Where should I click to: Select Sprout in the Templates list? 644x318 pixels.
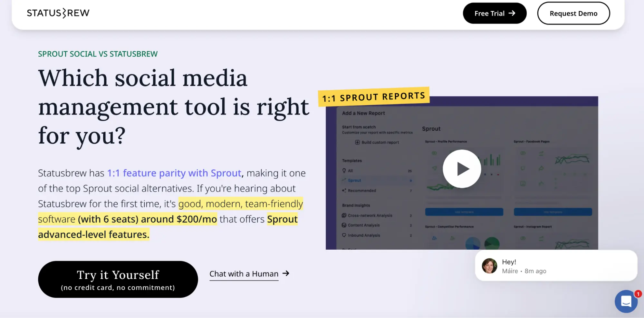click(354, 180)
